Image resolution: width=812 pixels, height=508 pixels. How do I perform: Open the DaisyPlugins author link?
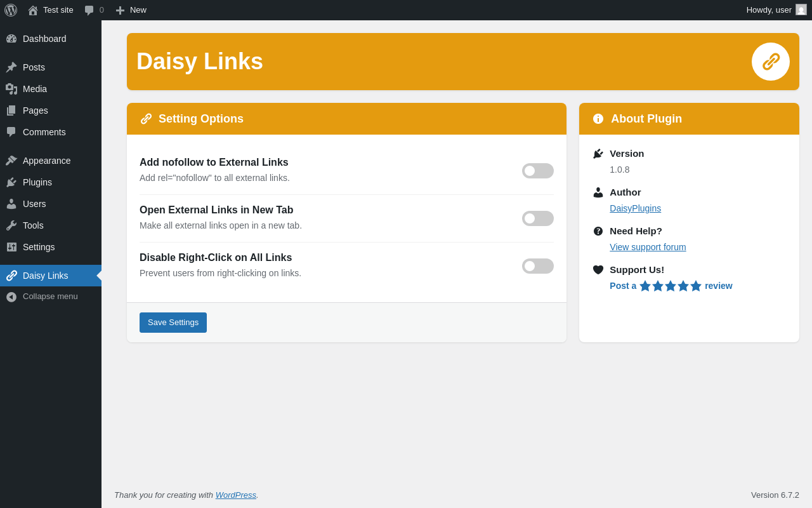pos(635,208)
